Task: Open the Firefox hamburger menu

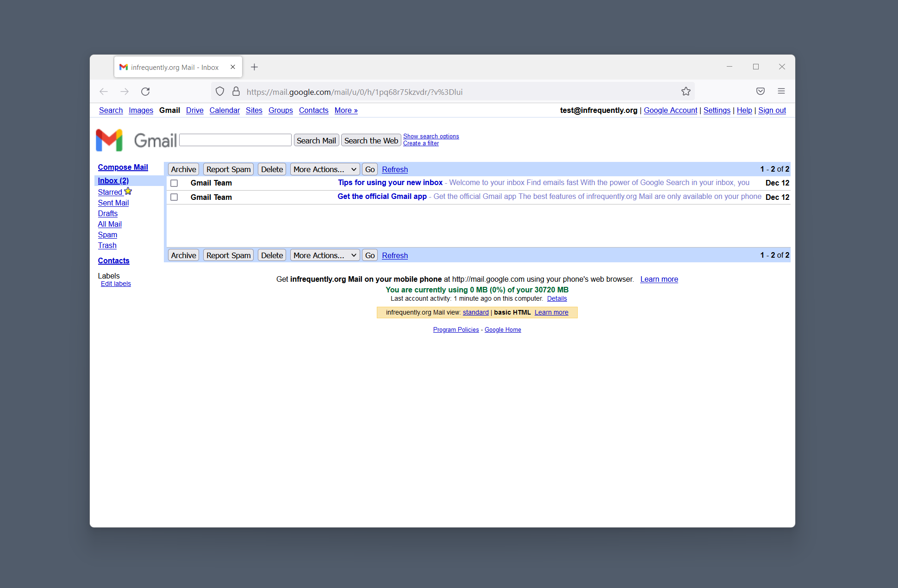Action: point(781,91)
